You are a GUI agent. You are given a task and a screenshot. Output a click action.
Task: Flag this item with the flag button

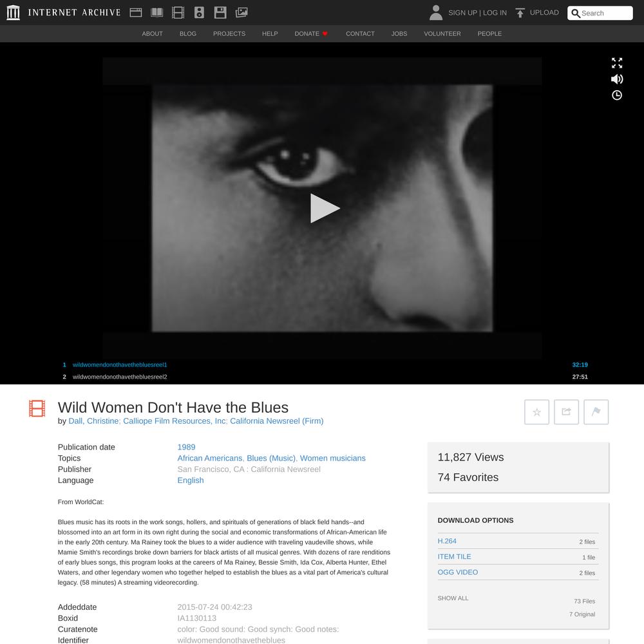(x=596, y=412)
